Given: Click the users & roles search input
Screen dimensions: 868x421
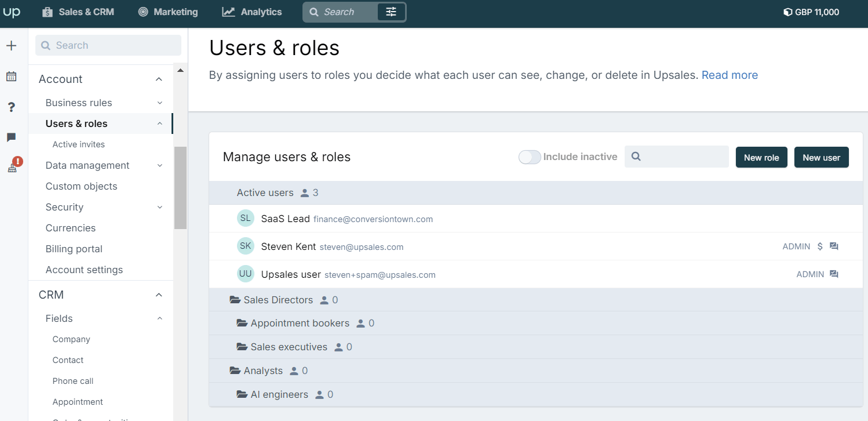Looking at the screenshot, I should pyautogui.click(x=677, y=157).
